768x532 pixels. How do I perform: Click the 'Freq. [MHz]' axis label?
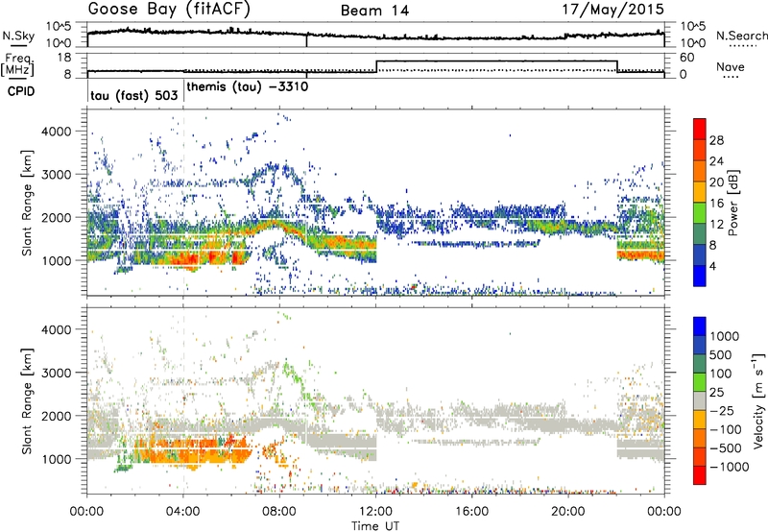[x=18, y=65]
